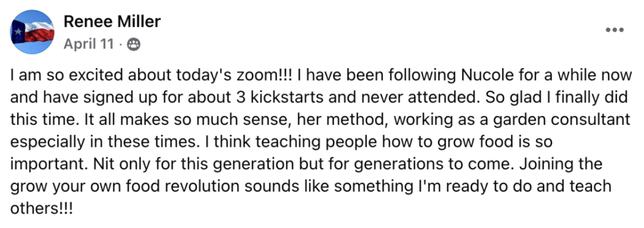The width and height of the screenshot is (644, 228).
Task: Open the Renee Miller profile name link
Action: (x=112, y=21)
